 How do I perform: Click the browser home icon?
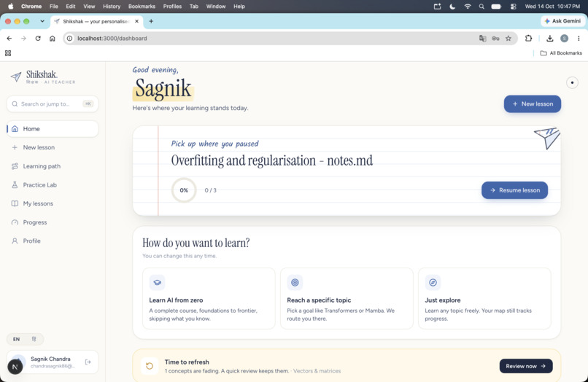tap(52, 38)
